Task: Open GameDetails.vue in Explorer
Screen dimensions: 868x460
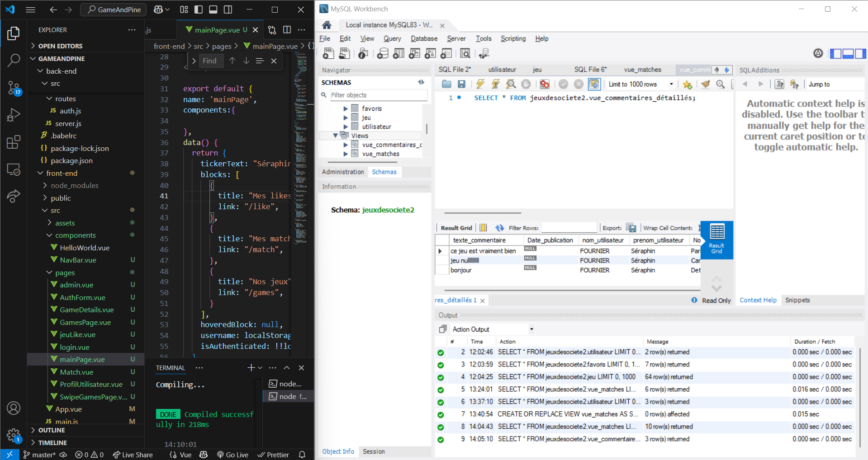Action: 87,310
